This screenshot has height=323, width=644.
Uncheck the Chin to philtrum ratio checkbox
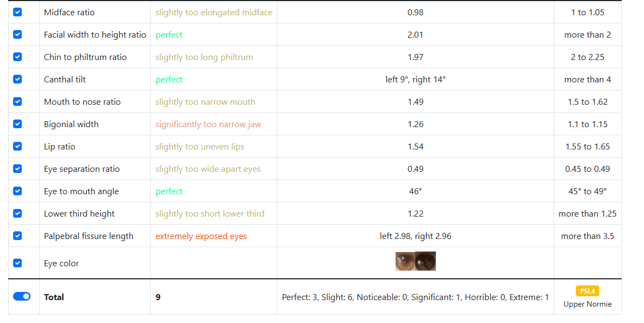point(17,57)
